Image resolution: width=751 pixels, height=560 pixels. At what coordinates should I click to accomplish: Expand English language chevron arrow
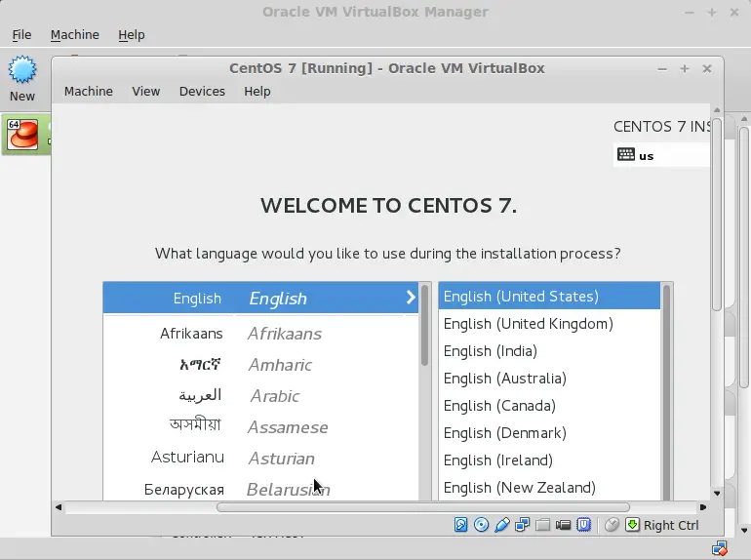[411, 297]
